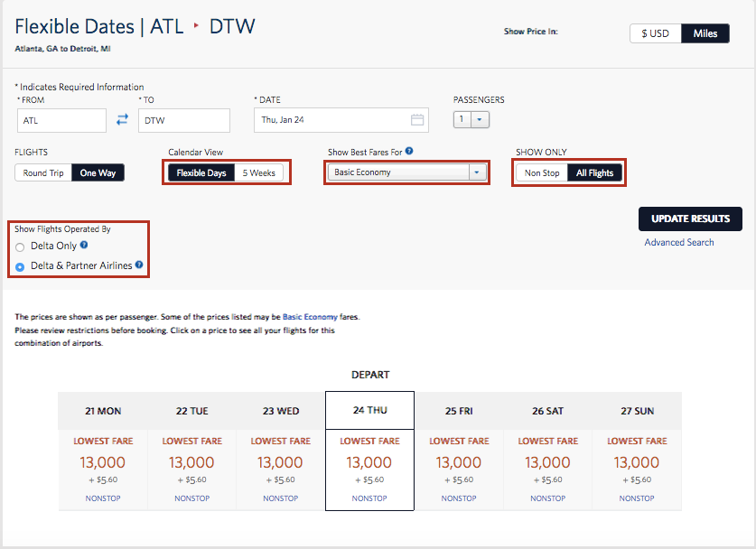Viewport: 756px width, 549px height.
Task: Set calendar view to Flexible Days
Action: [201, 172]
